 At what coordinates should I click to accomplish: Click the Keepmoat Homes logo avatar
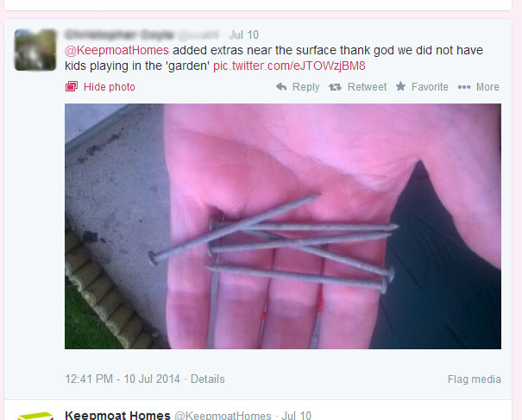coord(35,416)
